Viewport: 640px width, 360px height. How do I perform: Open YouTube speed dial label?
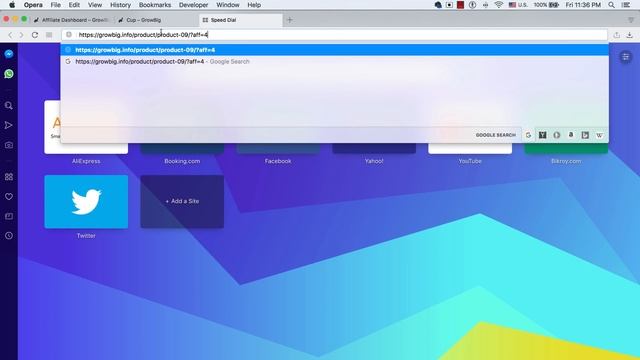click(470, 161)
